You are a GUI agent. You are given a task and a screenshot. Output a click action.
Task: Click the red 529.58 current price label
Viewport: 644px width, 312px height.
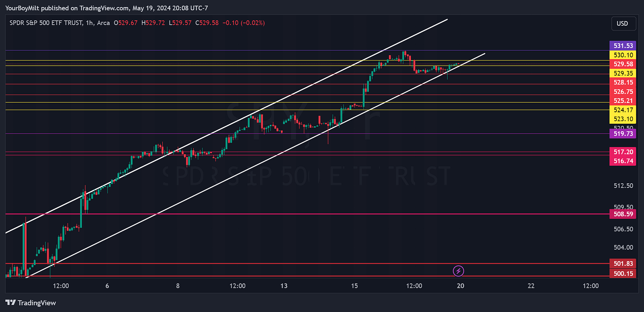[623, 64]
